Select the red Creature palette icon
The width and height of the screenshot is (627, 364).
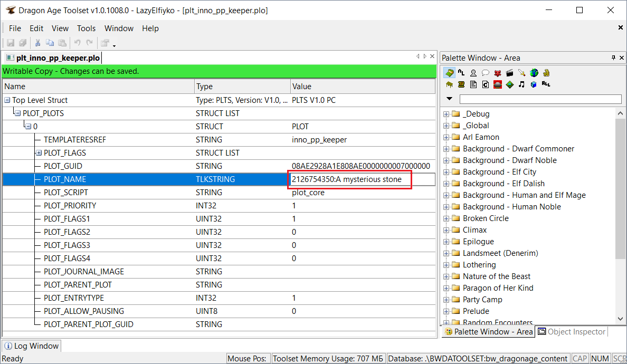498,73
